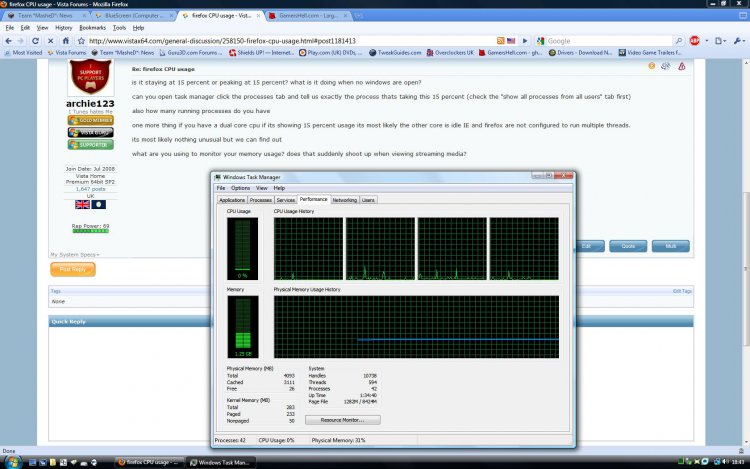Click the report post warning triangle icon
This screenshot has width=750, height=469.
682,66
